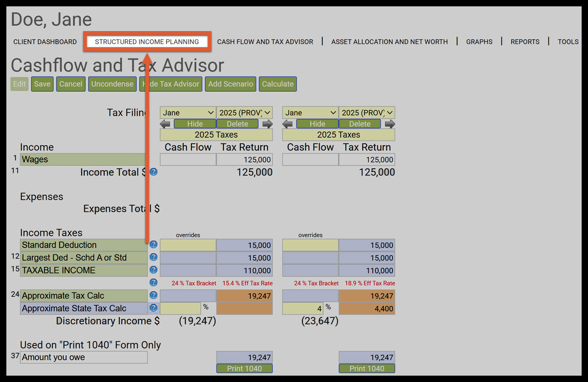Click second scenario Wages Cash Flow field
588x382 pixels.
coord(310,160)
